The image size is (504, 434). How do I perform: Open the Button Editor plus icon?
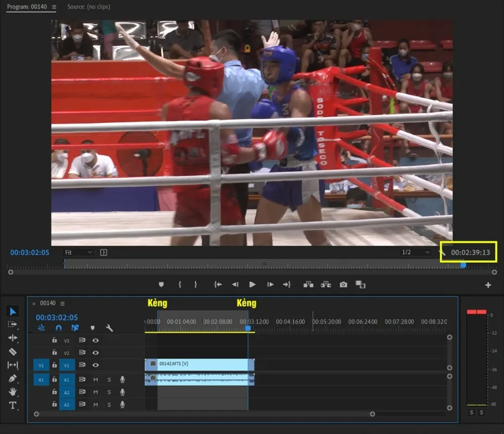[488, 285]
